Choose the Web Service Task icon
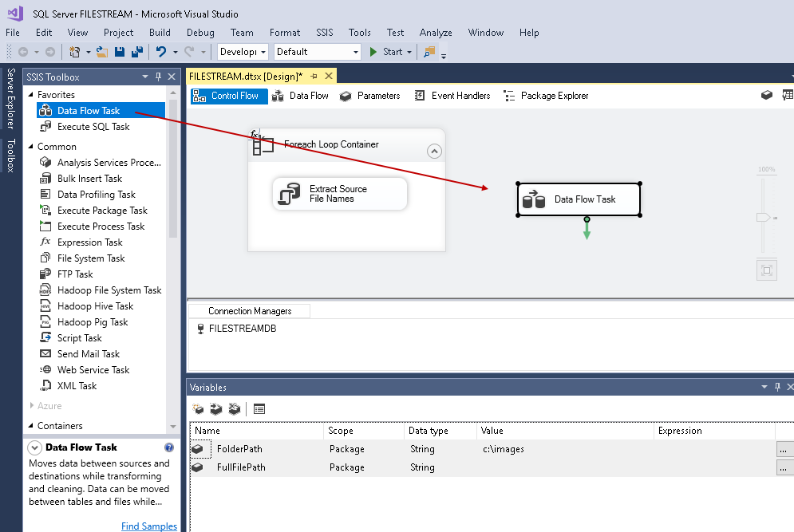 pyautogui.click(x=45, y=369)
